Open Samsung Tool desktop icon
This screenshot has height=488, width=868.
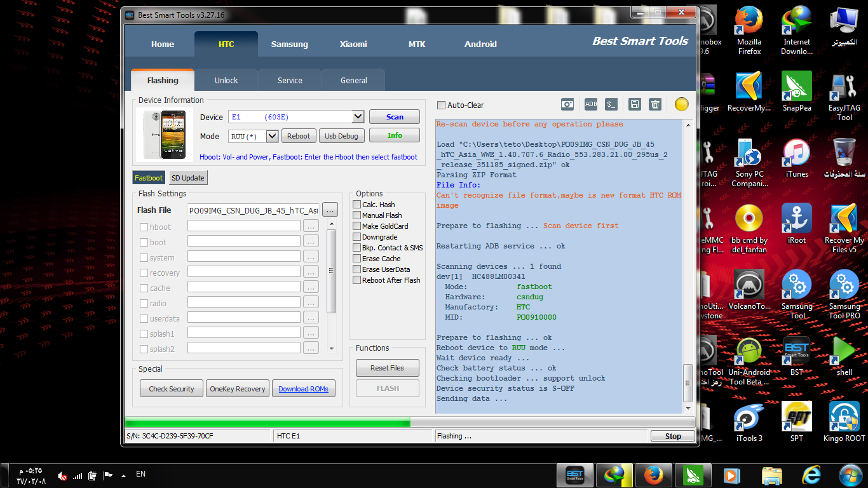click(x=797, y=295)
